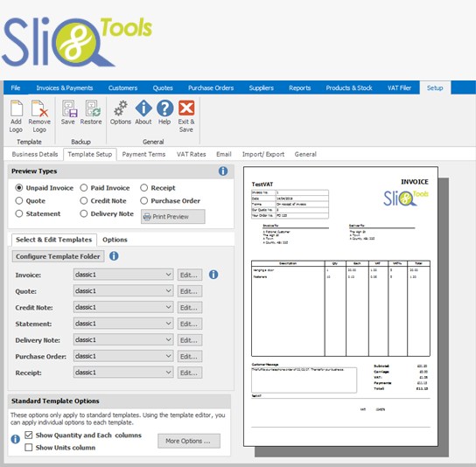
Task: Switch to General settings tab
Action: tap(305, 154)
